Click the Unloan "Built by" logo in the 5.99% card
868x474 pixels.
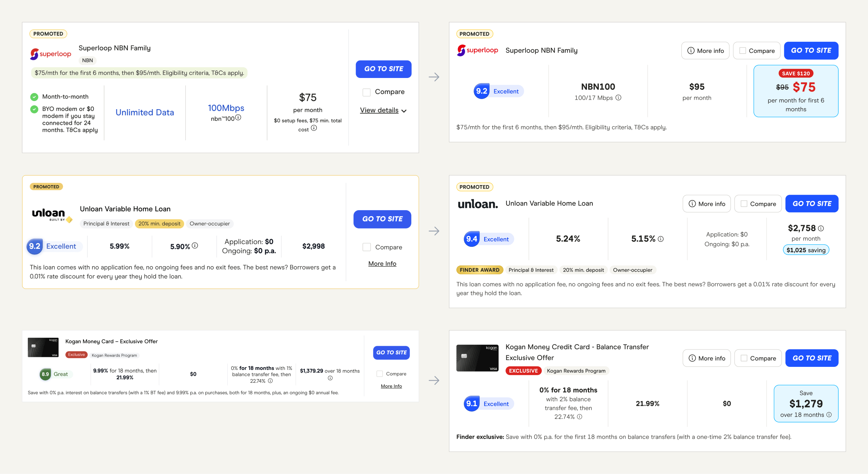pyautogui.click(x=52, y=215)
